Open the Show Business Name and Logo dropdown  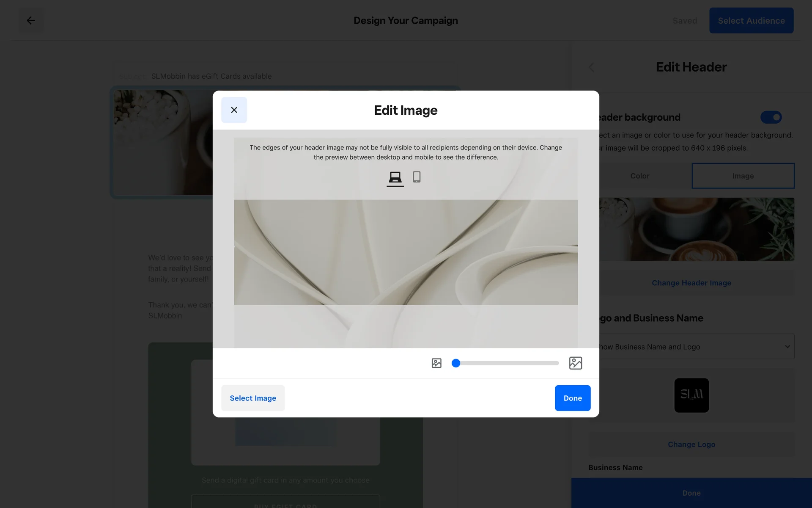pos(694,347)
